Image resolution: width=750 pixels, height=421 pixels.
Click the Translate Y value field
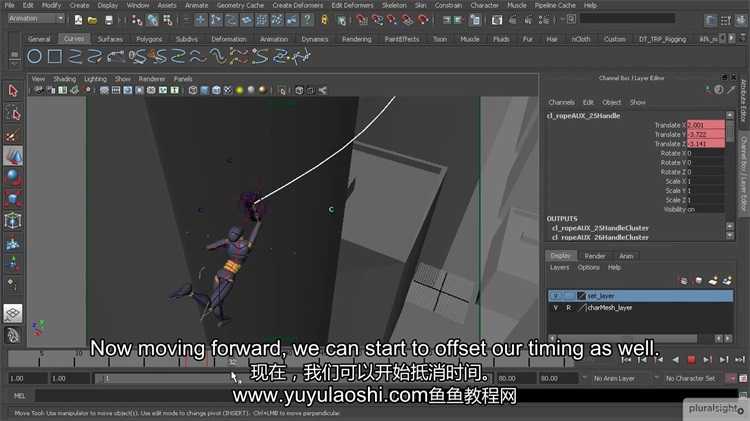pos(706,134)
